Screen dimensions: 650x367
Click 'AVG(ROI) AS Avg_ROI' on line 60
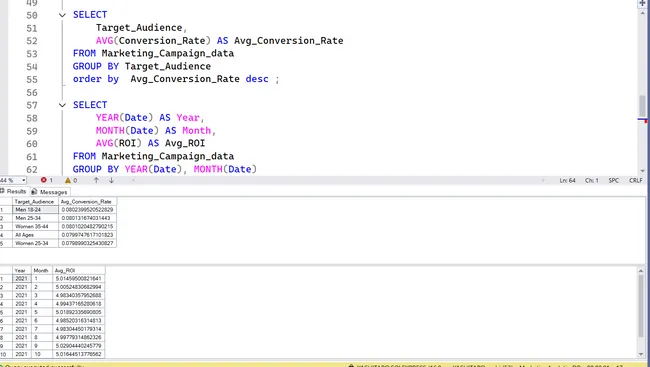point(150,143)
